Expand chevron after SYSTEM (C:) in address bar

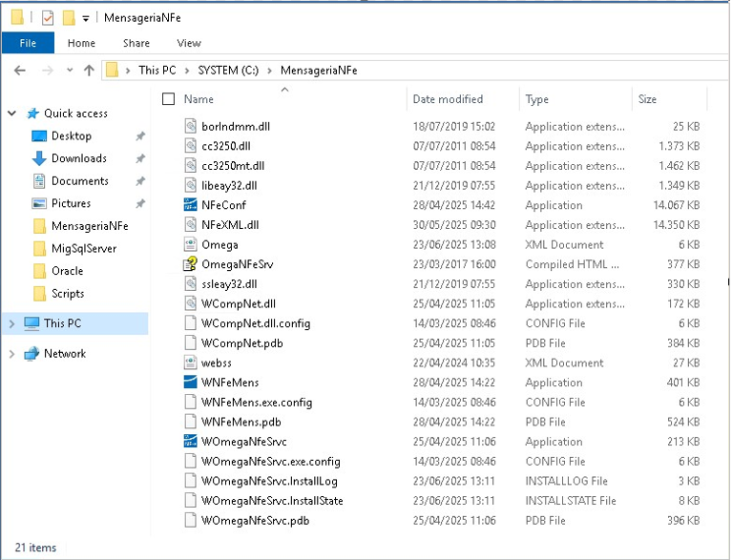point(269,71)
